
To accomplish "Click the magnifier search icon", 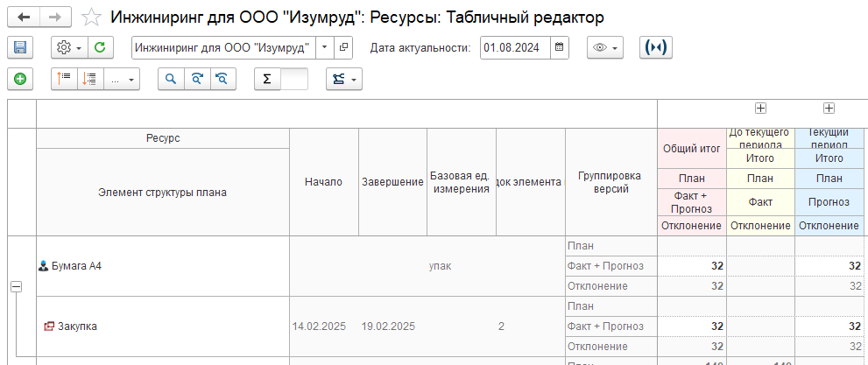I will click(171, 79).
